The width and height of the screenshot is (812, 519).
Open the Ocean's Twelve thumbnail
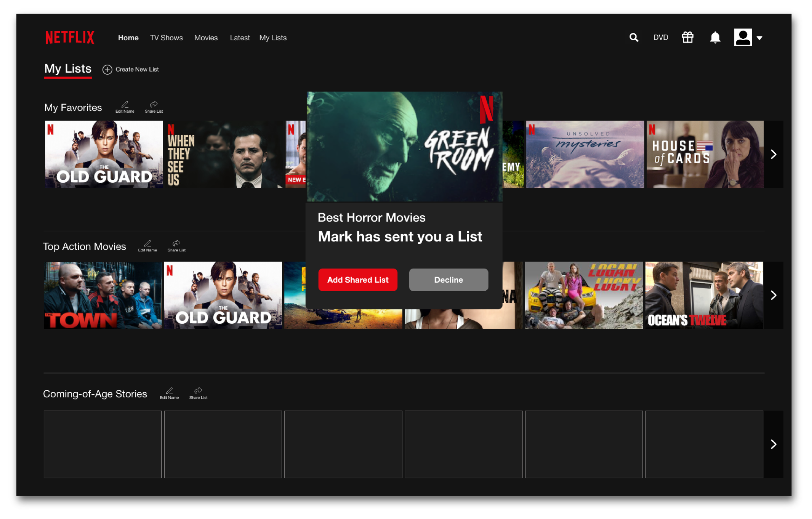point(704,296)
